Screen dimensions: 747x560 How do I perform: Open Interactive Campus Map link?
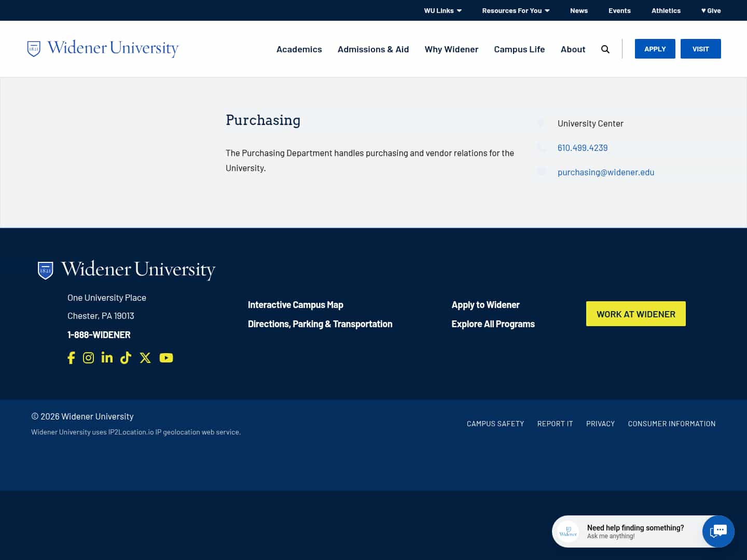296,305
